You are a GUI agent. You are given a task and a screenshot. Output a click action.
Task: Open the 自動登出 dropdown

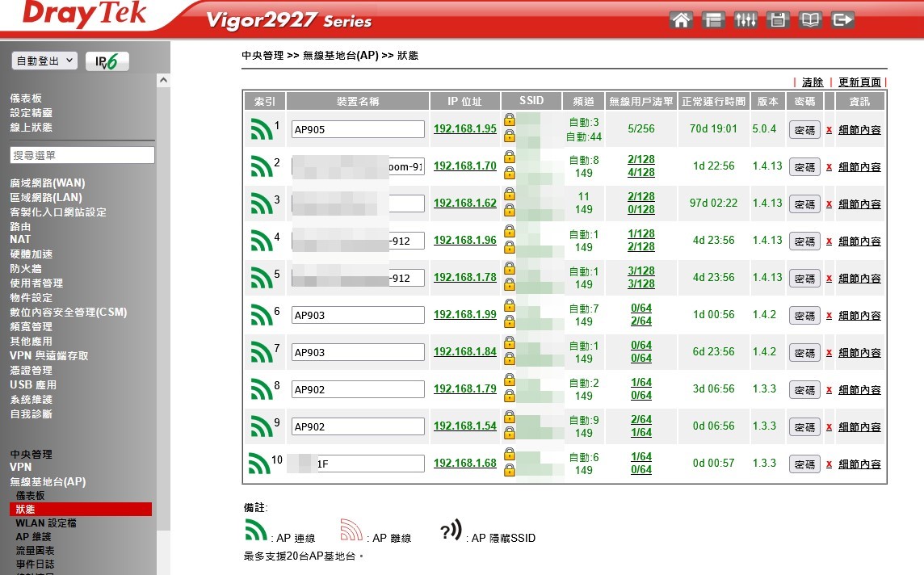(44, 61)
